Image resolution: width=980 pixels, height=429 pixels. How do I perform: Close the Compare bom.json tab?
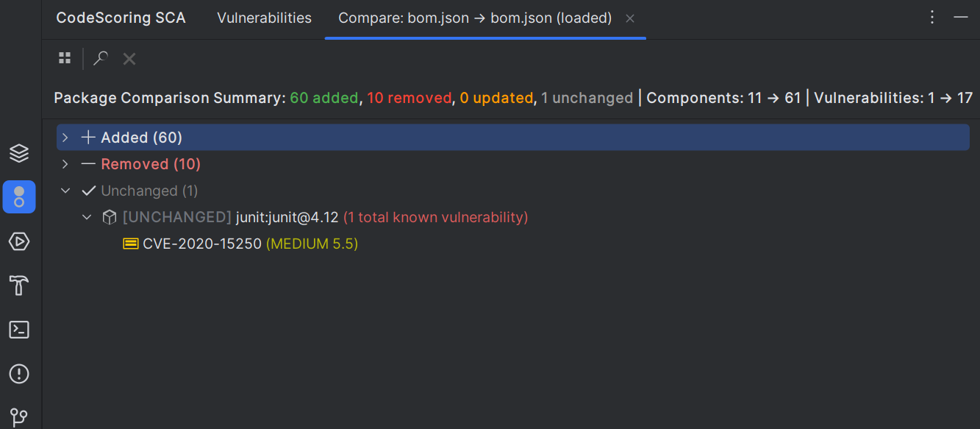click(x=630, y=18)
